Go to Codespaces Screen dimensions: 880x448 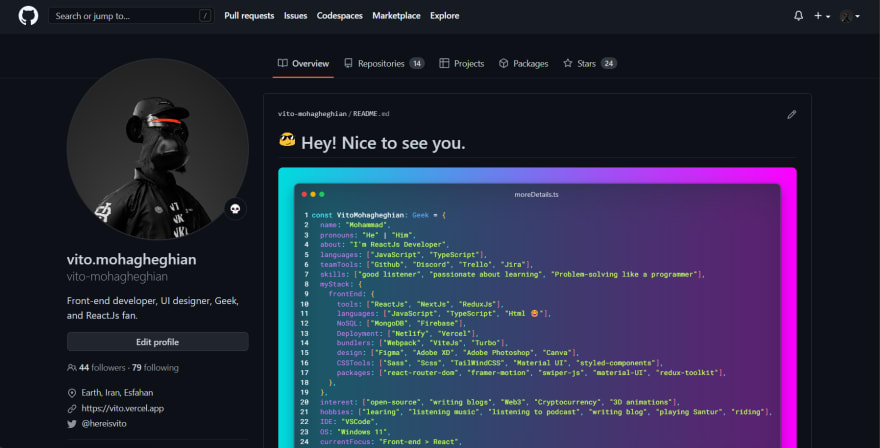(x=340, y=16)
